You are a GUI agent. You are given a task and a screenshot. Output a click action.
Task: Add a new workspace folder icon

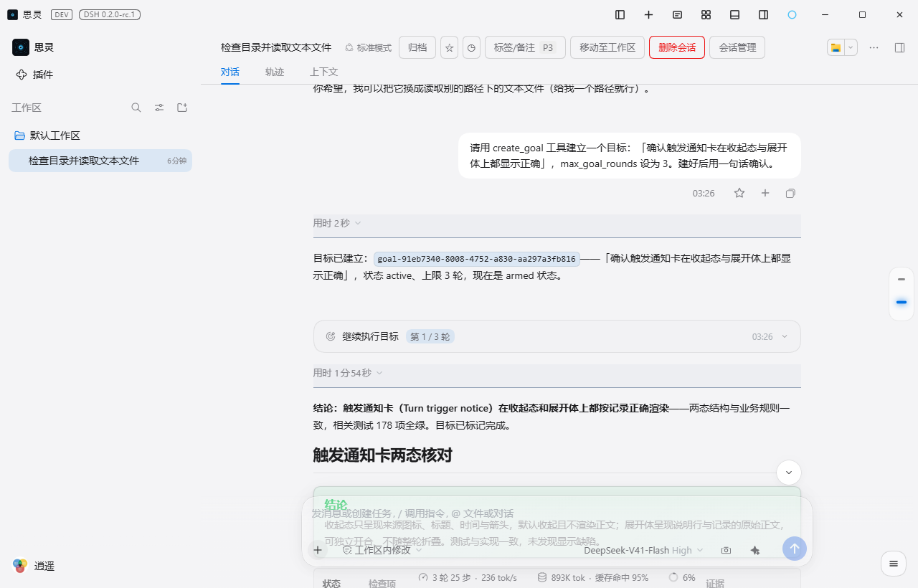(x=182, y=108)
